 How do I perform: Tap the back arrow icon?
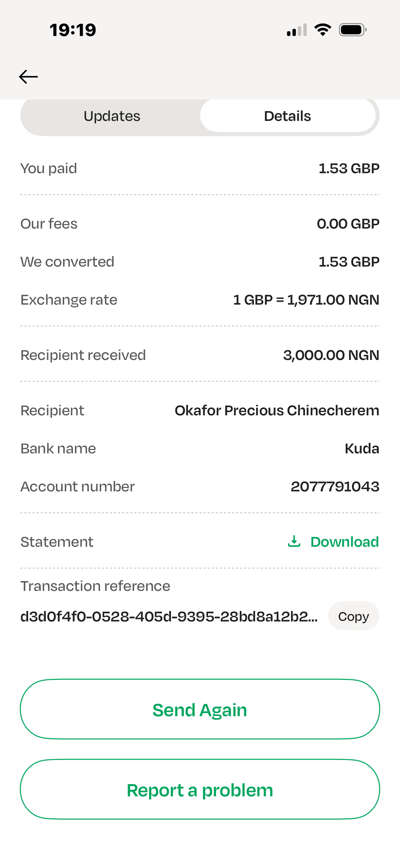click(28, 77)
